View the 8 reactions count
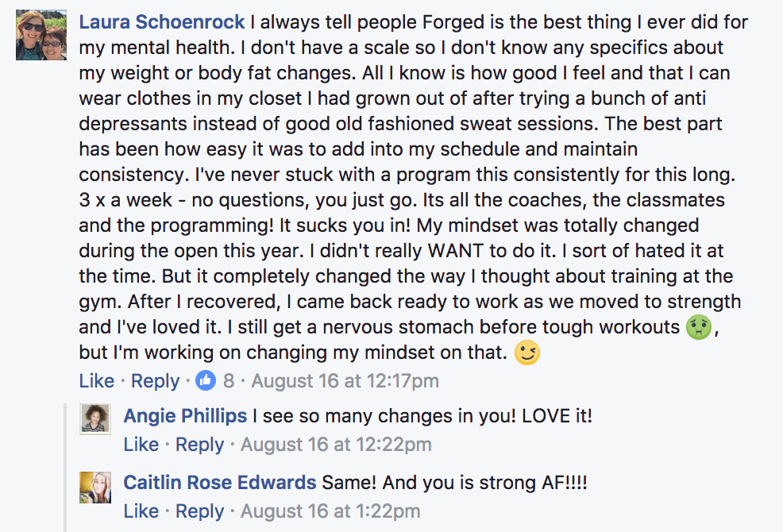783x532 pixels. tap(229, 381)
